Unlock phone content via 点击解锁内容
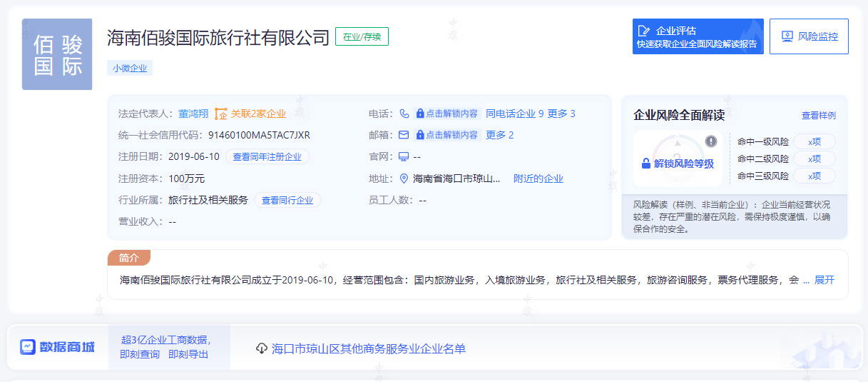Screen dimensions: 868x382 pyautogui.click(x=447, y=114)
